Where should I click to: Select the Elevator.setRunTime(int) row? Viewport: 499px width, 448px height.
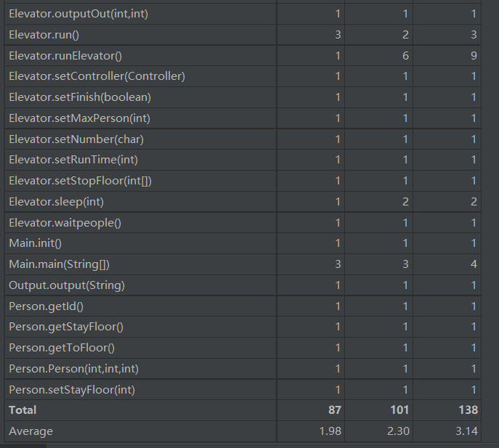pos(73,160)
